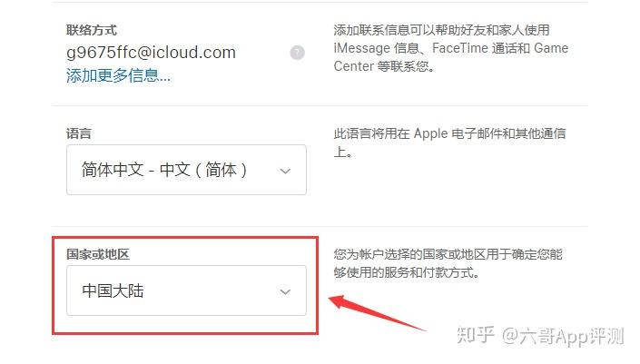Viewport: 640px width, 364px height.
Task: Click the 知乎 watermark logo text
Action: [476, 335]
